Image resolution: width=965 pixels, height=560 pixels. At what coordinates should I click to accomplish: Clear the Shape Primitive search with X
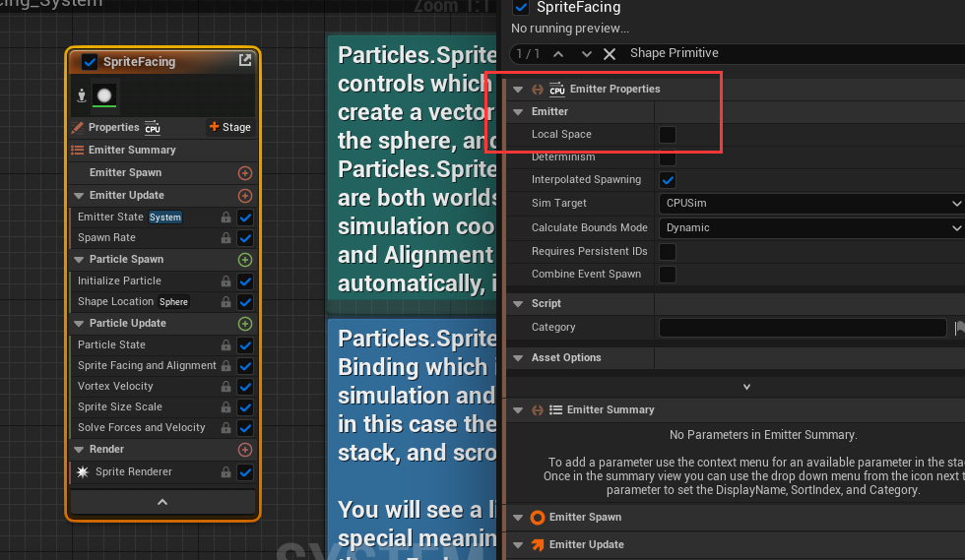pos(610,53)
